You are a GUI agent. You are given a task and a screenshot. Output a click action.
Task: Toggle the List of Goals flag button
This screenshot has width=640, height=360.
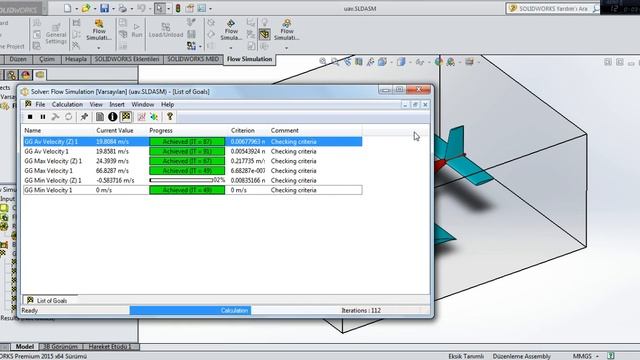coord(126,117)
